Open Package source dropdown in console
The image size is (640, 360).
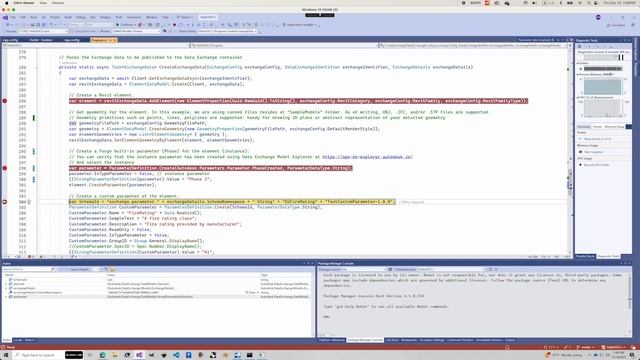click(363, 269)
